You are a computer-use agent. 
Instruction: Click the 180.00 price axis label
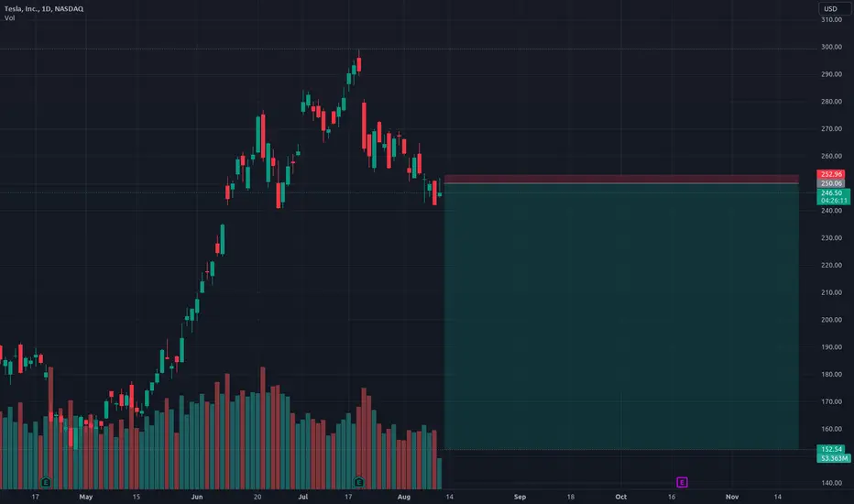832,374
